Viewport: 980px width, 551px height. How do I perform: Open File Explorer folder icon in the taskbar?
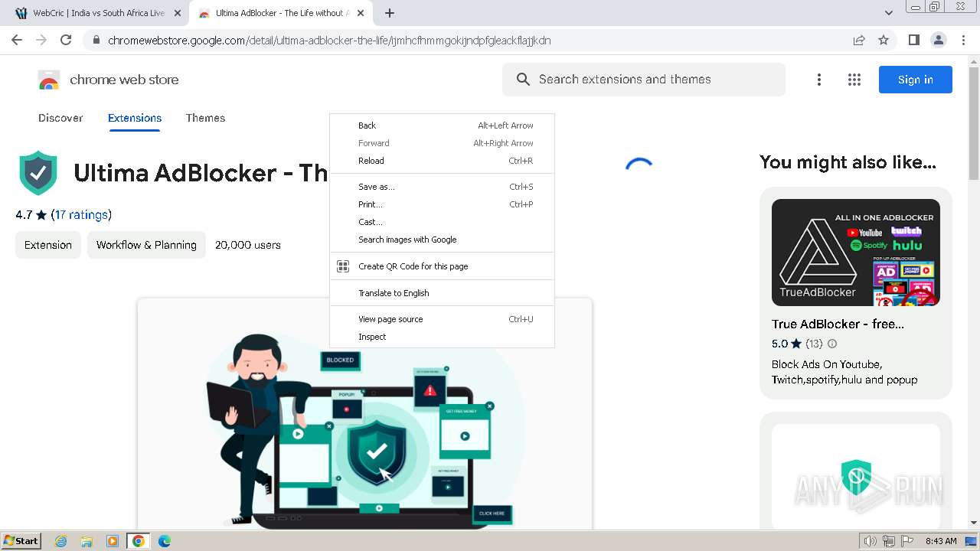(x=87, y=541)
